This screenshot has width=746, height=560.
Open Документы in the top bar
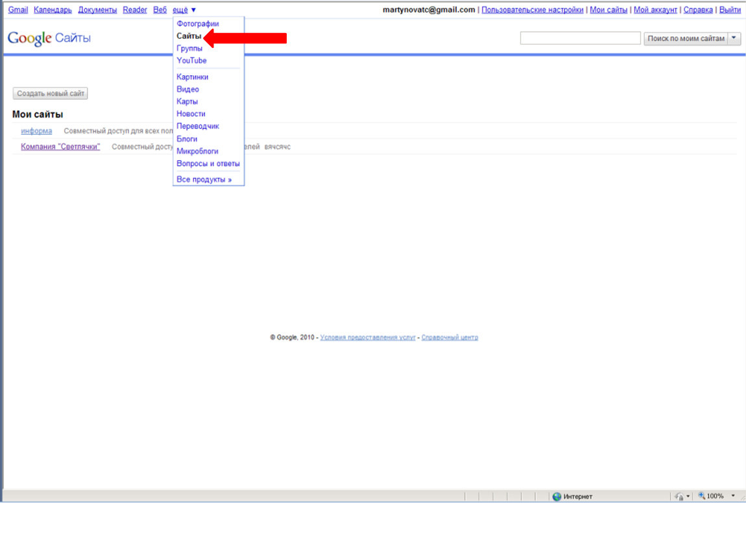coord(97,10)
